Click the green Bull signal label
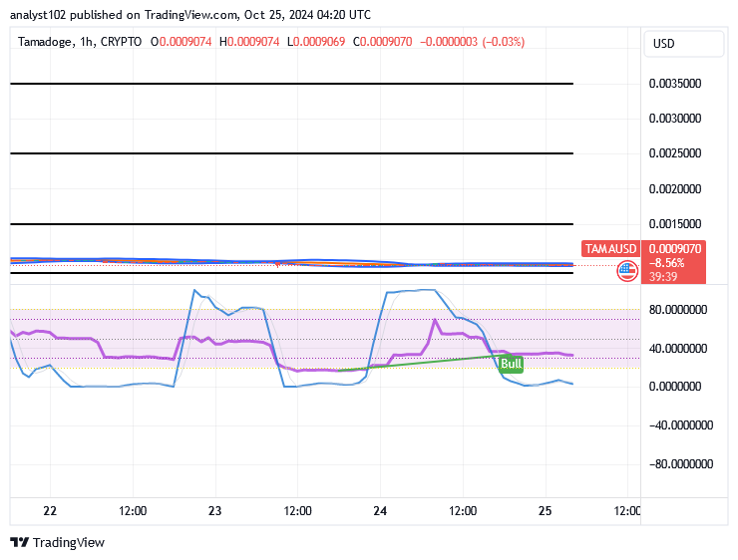Image resolution: width=738 pixels, height=560 pixels. pyautogui.click(x=512, y=364)
